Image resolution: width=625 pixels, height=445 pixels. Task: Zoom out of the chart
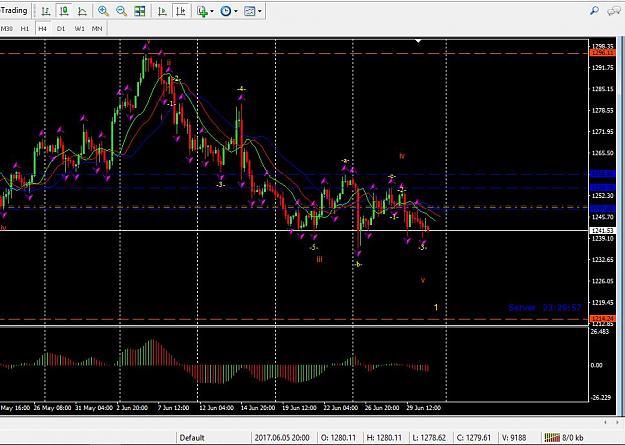coord(121,11)
